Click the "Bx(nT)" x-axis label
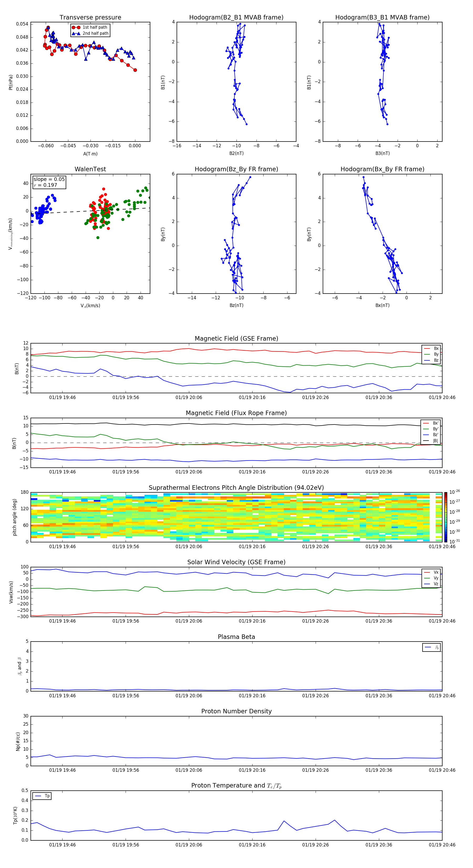 click(x=382, y=305)
